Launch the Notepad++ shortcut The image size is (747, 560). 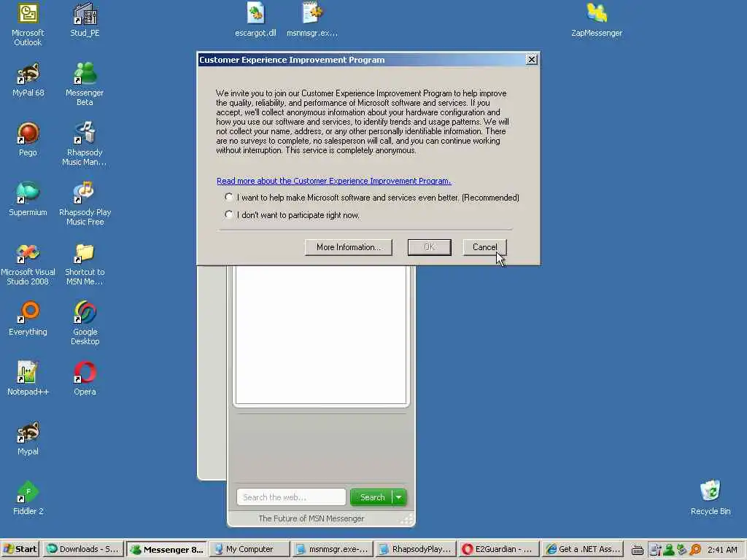coord(28,379)
